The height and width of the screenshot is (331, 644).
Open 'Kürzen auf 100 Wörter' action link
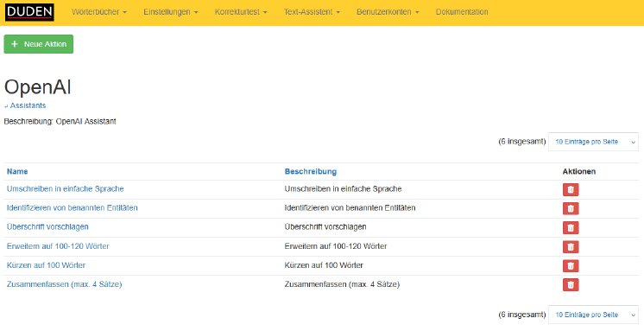point(46,265)
